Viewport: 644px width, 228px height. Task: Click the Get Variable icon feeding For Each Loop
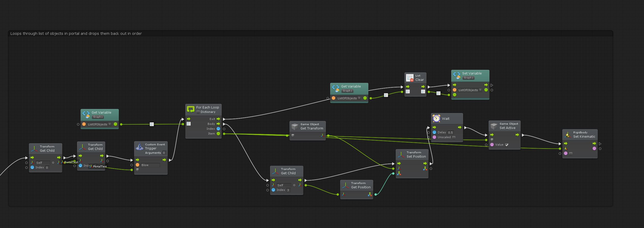point(86,114)
